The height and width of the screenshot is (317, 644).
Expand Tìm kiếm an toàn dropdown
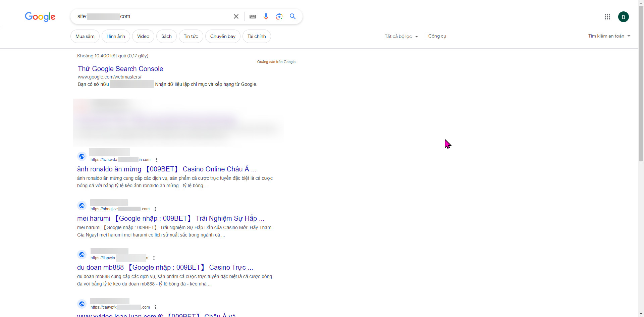(x=609, y=36)
